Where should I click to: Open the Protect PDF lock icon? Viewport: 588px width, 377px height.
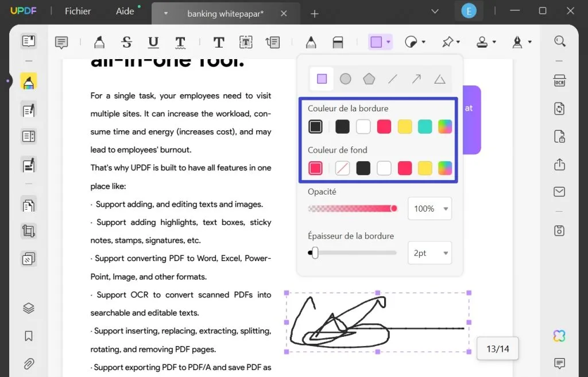[559, 137]
